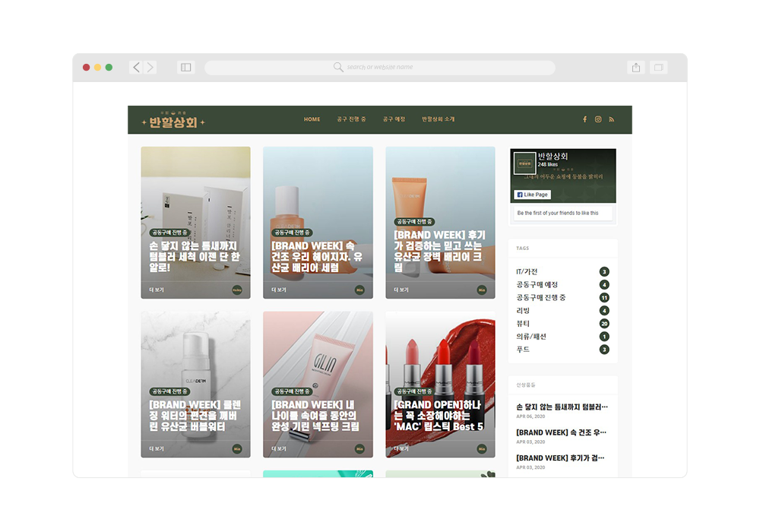Viewport: 760px width, 532px height.
Task: Click 더 보기 on barrier cream card
Action: (x=401, y=290)
